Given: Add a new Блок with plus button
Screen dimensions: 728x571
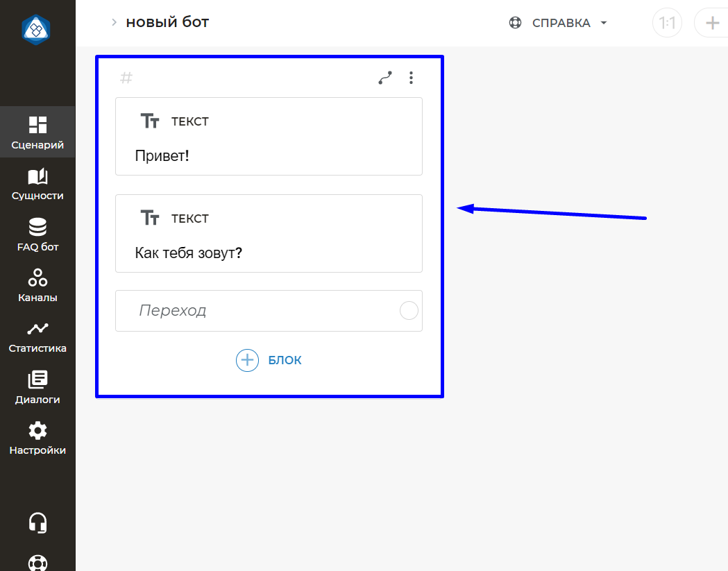Looking at the screenshot, I should coord(248,360).
